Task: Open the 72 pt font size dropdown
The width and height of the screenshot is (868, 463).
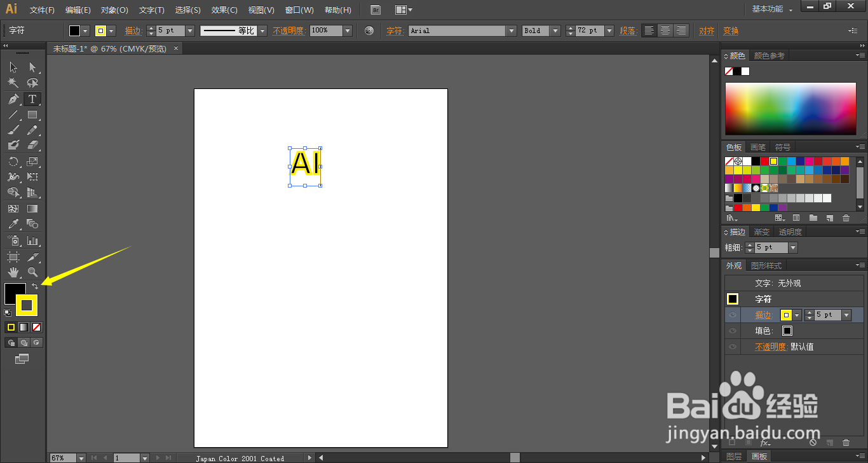Action: click(609, 31)
